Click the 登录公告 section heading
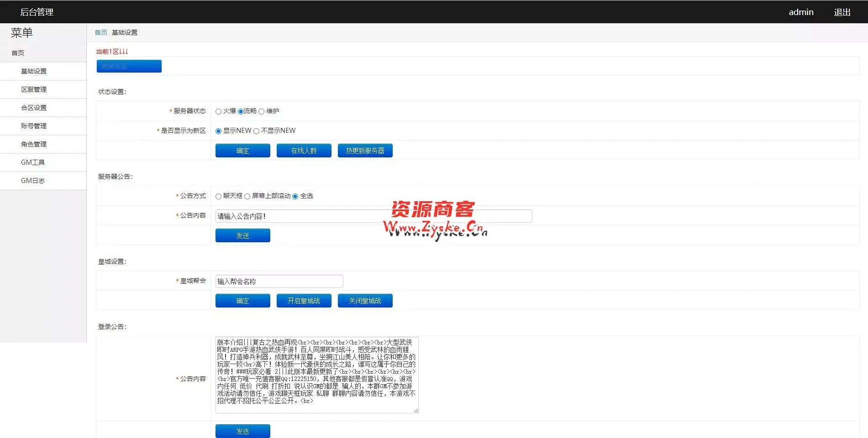868x438 pixels. point(112,327)
